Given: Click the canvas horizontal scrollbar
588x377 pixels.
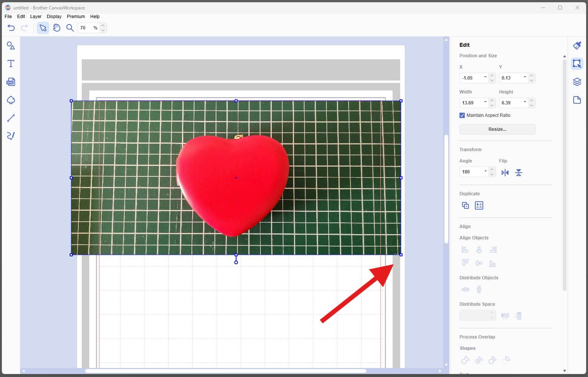Looking at the screenshot, I should [x=225, y=371].
